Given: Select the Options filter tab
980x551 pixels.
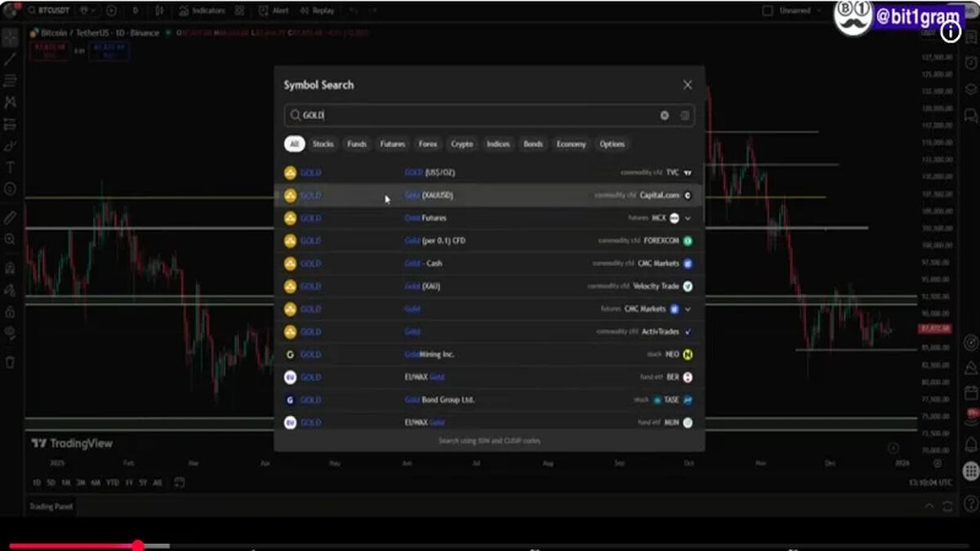Looking at the screenshot, I should (612, 144).
